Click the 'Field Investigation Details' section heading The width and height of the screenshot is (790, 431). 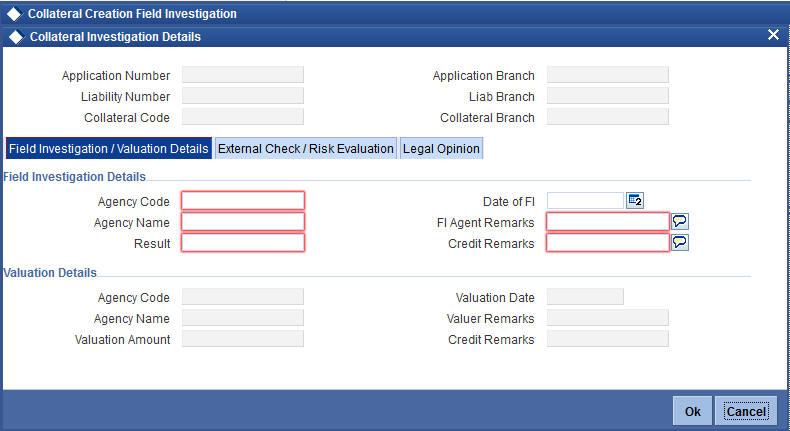(x=75, y=177)
